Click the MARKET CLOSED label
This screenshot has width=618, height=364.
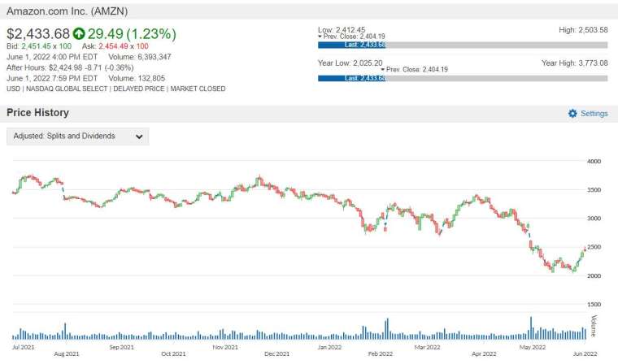tap(198, 89)
